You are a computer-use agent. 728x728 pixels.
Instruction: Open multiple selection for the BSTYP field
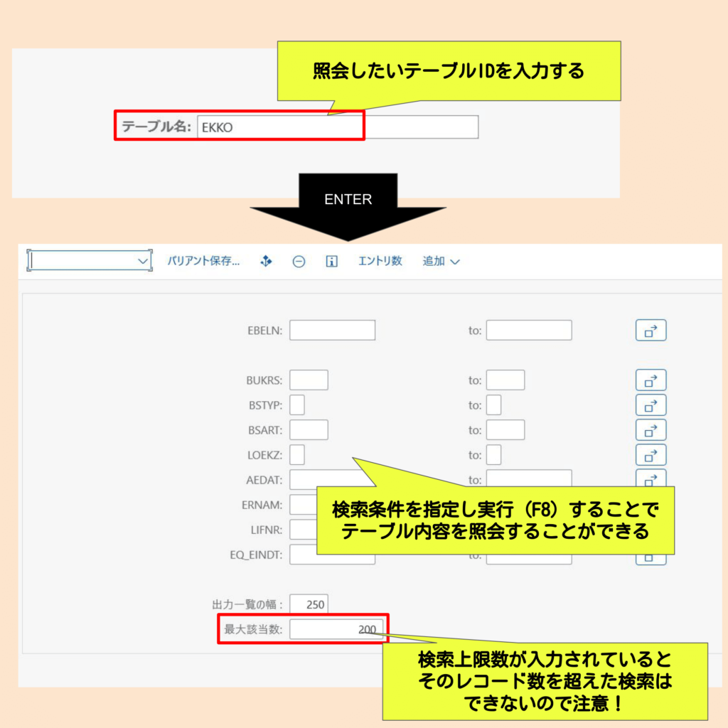tap(651, 405)
